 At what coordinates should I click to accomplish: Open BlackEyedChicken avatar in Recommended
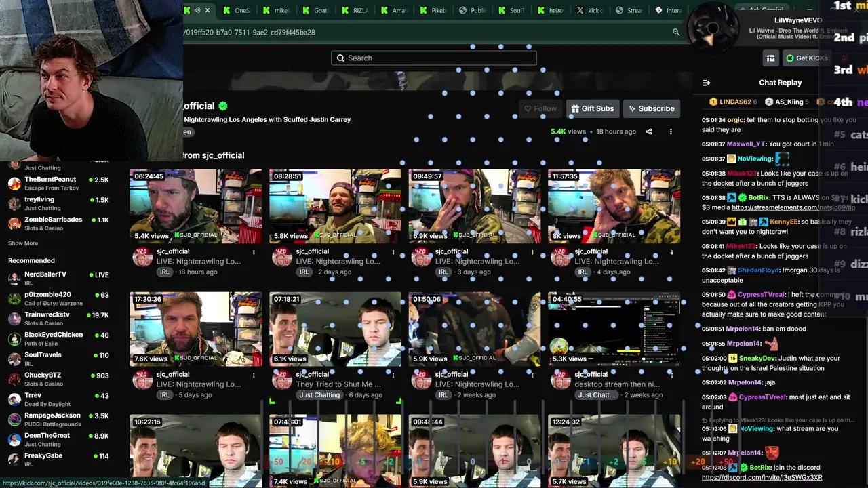point(14,339)
